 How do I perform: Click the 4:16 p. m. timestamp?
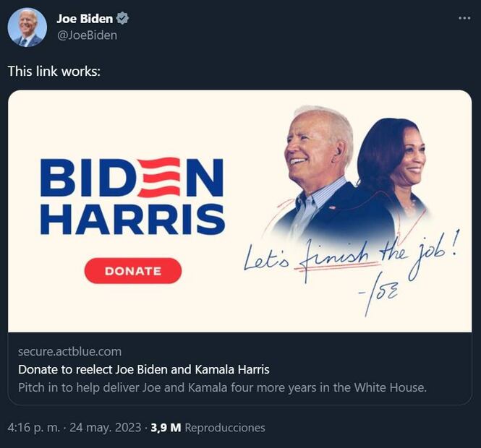[34, 428]
